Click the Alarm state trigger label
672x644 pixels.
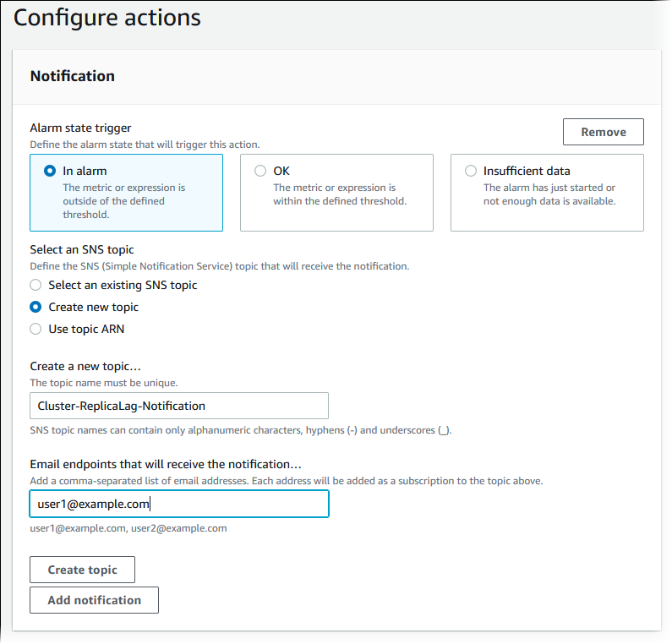(80, 128)
